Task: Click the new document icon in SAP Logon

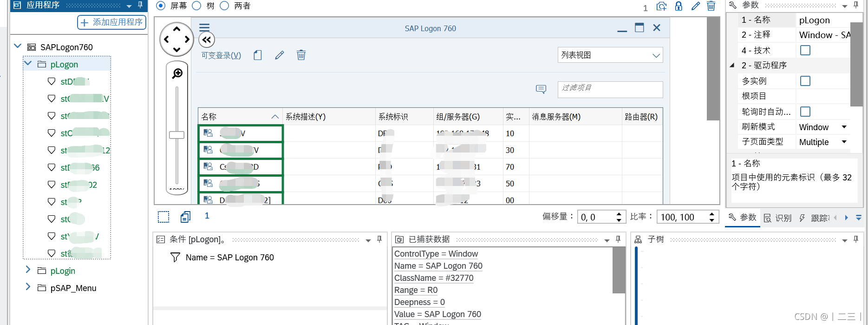Action: coord(258,55)
